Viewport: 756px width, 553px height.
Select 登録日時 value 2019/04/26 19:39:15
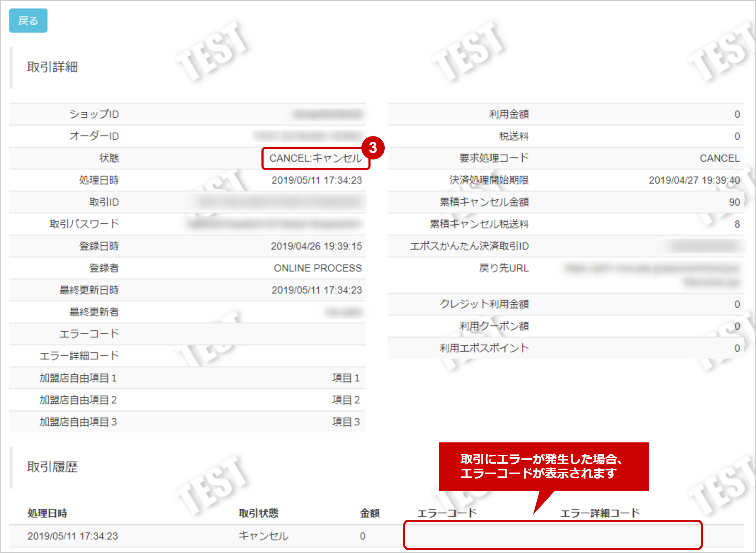[x=316, y=246]
